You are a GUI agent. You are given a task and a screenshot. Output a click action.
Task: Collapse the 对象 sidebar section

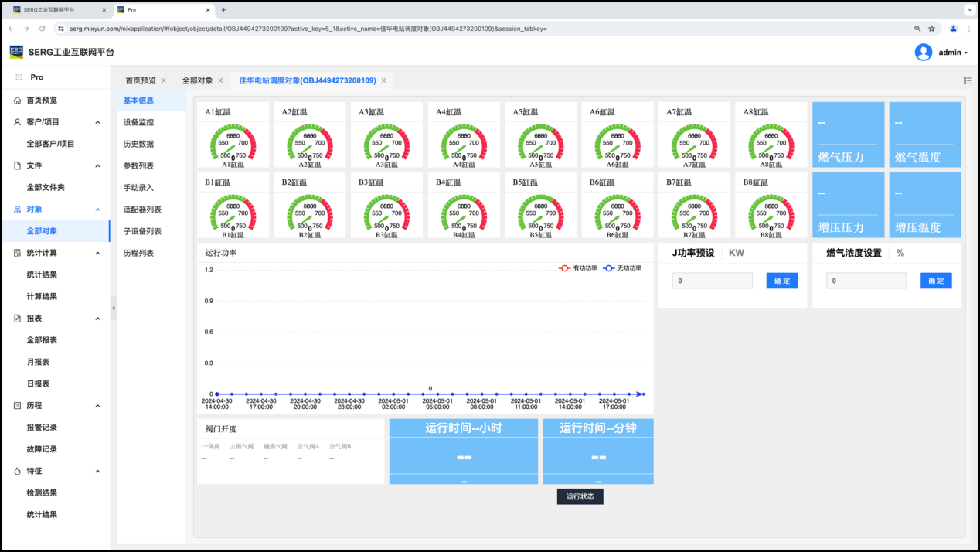coord(97,210)
